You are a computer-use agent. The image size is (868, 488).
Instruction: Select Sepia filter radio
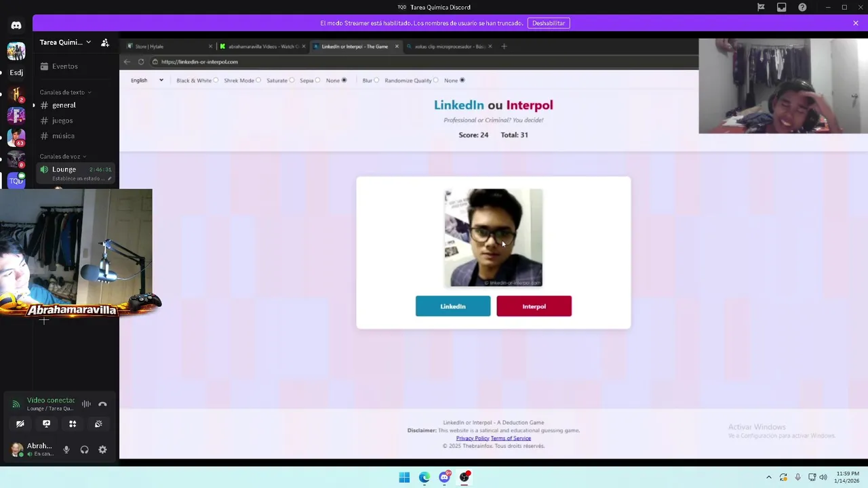click(x=317, y=80)
